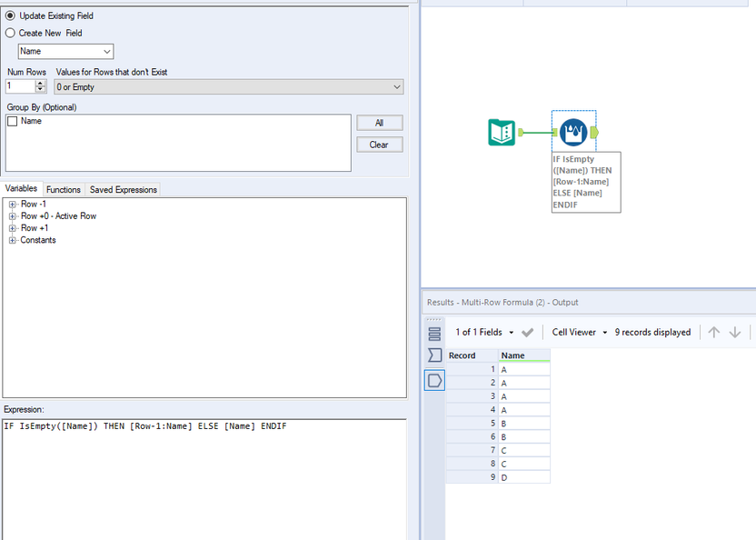This screenshot has height=540, width=756.
Task: Expand the Row -1 tree node
Action: pos(13,205)
